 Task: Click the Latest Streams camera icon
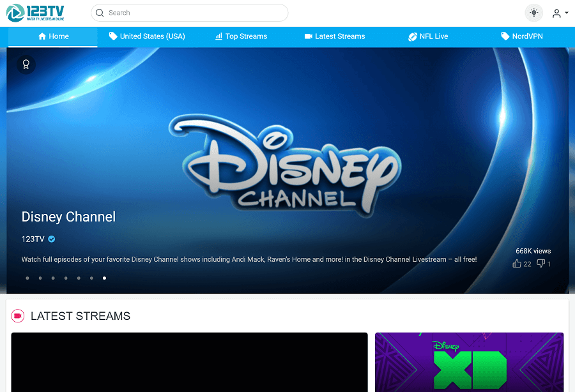[18, 316]
